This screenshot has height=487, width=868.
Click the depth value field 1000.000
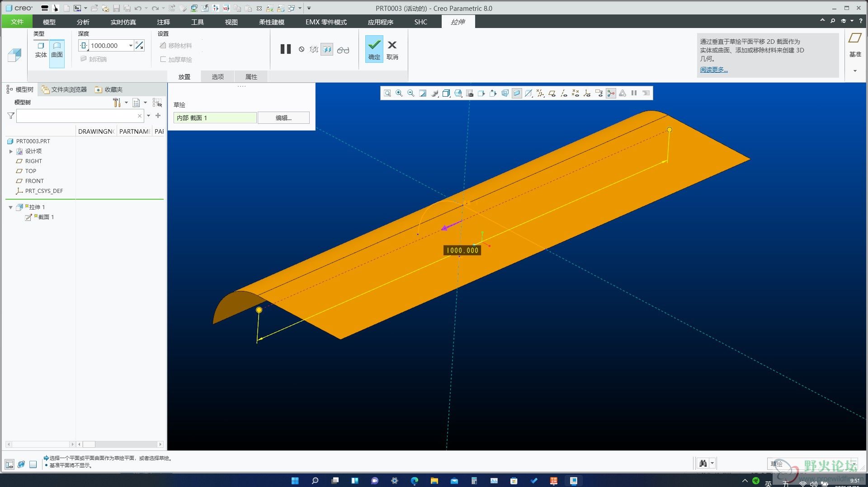pos(108,46)
